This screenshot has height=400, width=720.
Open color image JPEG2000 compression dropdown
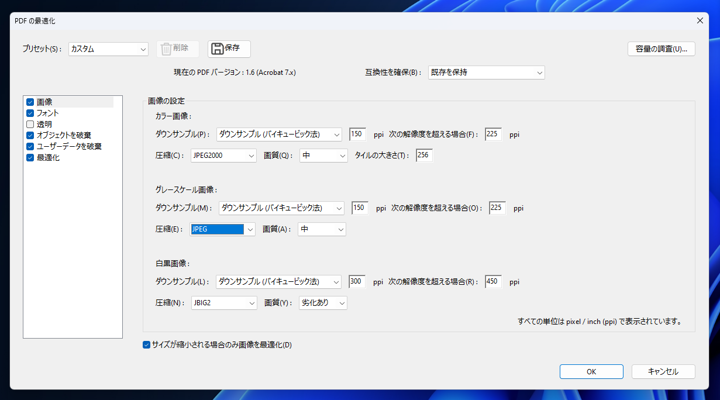pyautogui.click(x=224, y=156)
